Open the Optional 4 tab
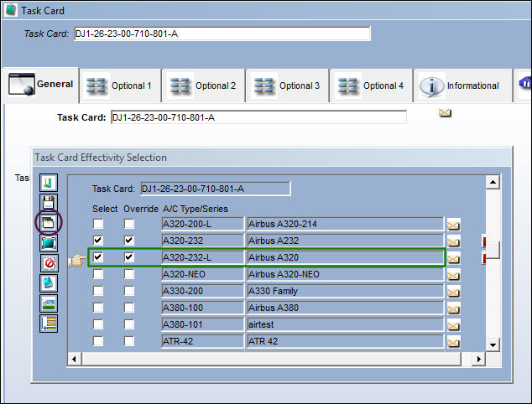This screenshot has height=404, width=532. tap(371, 85)
